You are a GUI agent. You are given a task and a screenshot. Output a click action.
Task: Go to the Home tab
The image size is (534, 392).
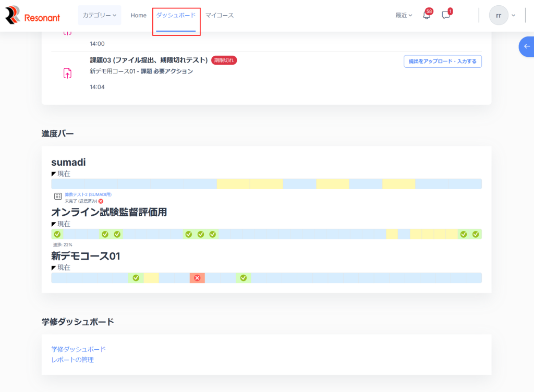coord(139,15)
